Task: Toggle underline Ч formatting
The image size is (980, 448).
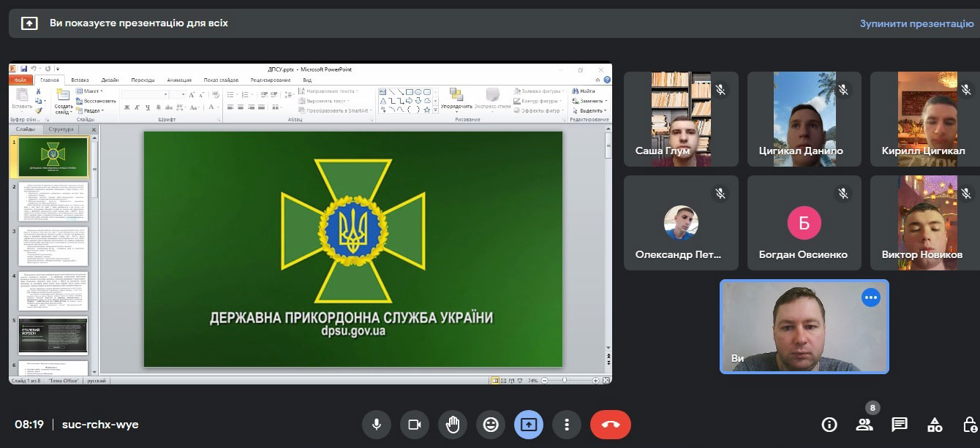Action: [147, 107]
